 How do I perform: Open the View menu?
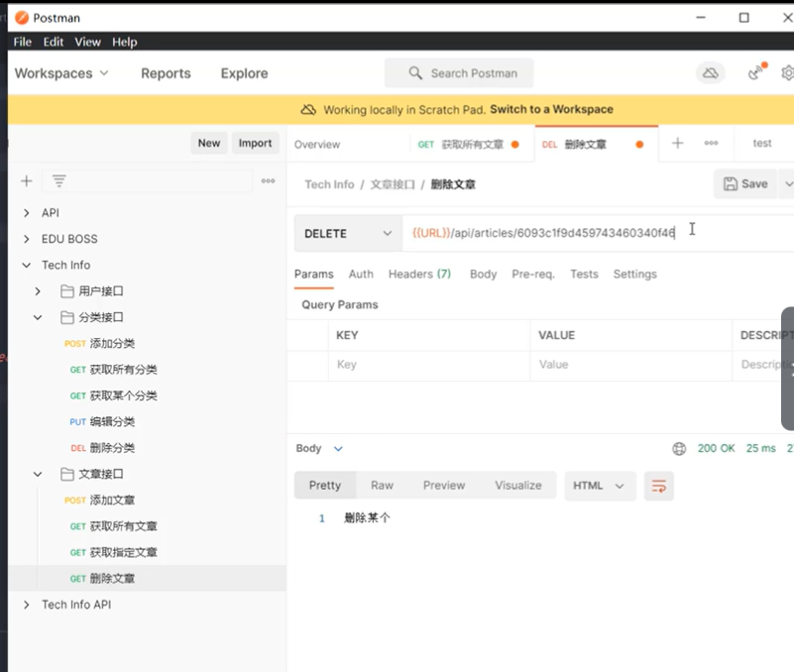(x=87, y=42)
